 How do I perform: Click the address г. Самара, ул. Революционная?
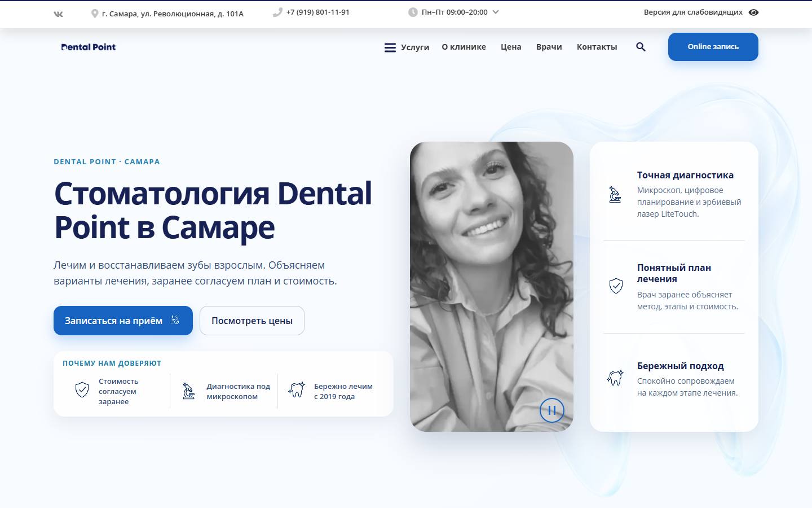pos(173,14)
